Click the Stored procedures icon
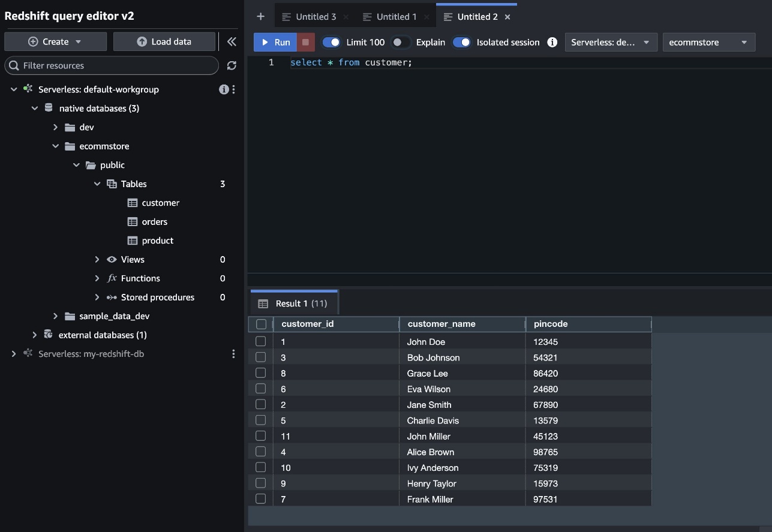 tap(112, 297)
